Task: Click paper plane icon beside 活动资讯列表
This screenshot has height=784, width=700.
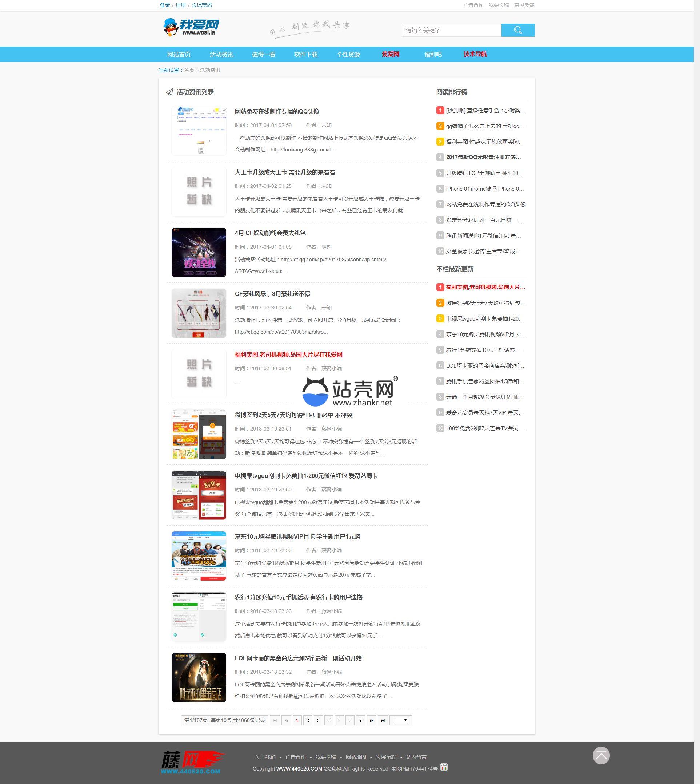Action: (169, 92)
